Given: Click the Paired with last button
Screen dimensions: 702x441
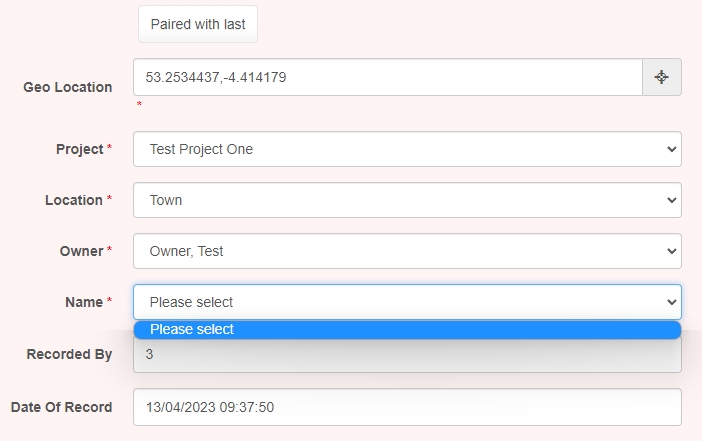Looking at the screenshot, I should click(x=198, y=24).
